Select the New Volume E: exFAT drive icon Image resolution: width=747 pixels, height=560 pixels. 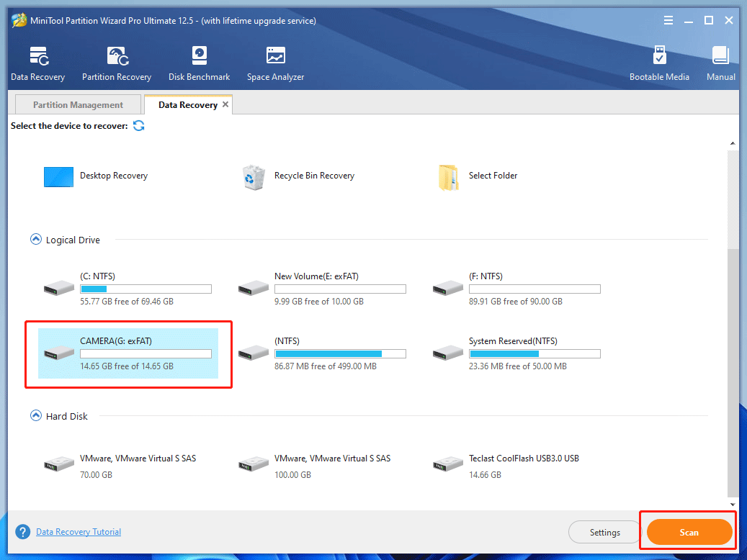pyautogui.click(x=254, y=288)
